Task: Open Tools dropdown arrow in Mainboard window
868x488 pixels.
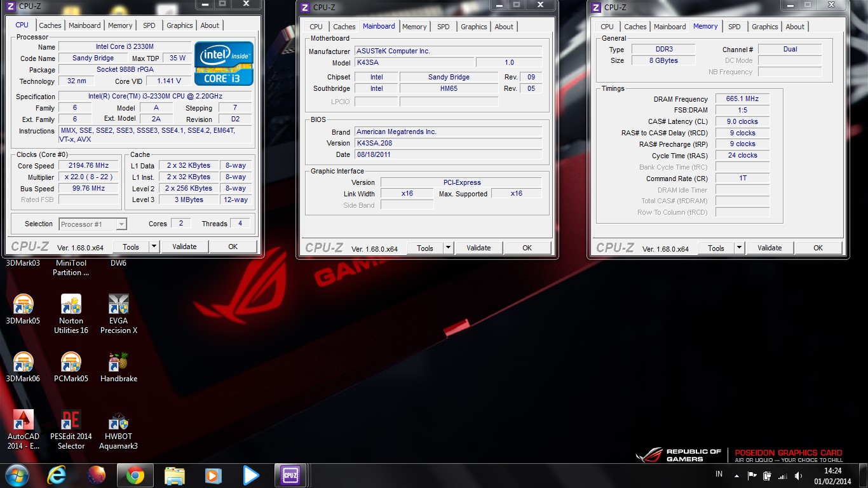Action: point(448,248)
